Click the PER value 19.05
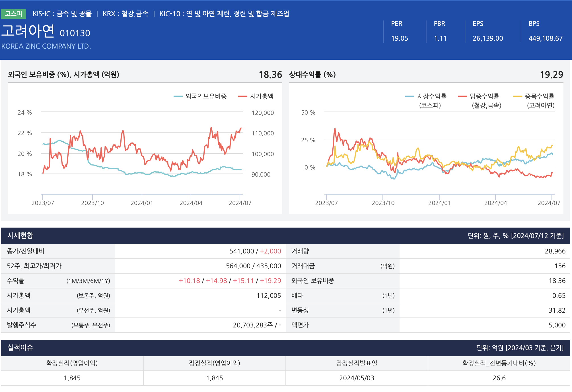The image size is (572, 392). (400, 38)
